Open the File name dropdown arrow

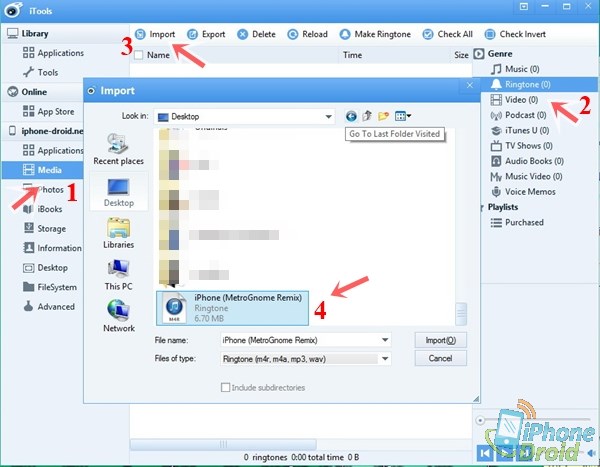coord(385,340)
